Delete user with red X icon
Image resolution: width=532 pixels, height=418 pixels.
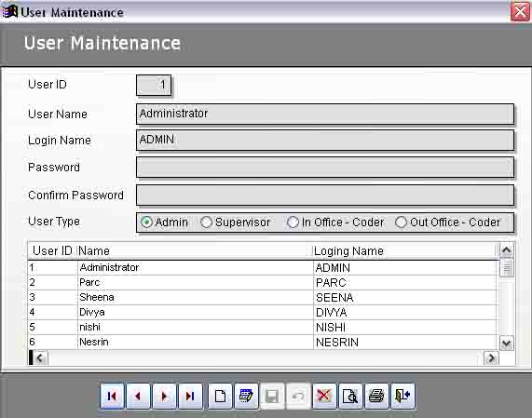click(324, 396)
